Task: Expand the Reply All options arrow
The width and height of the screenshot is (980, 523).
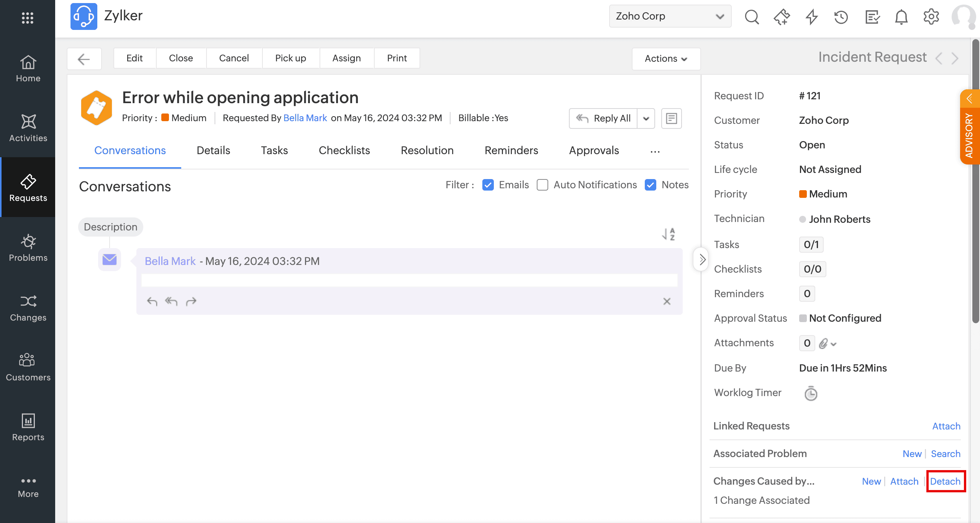Action: pos(646,118)
